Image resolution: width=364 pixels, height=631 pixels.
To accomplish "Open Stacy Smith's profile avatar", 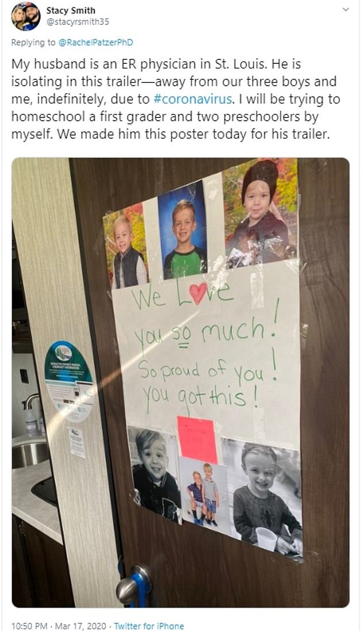I will pos(26,16).
